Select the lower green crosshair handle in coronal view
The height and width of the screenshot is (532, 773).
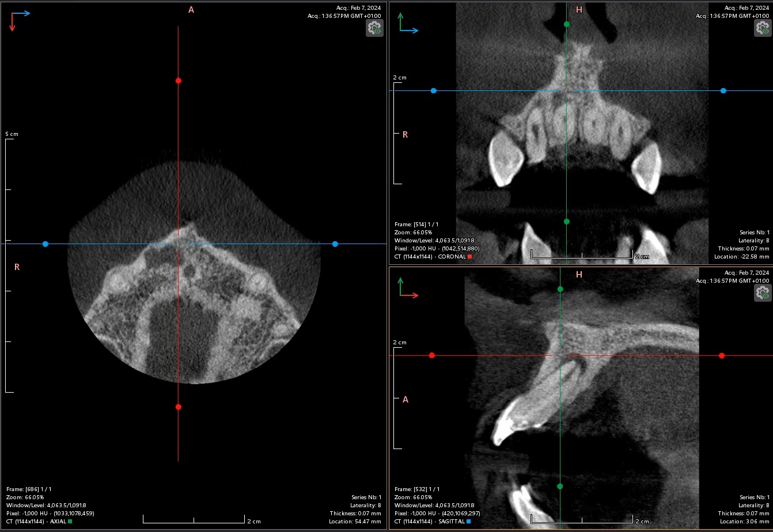[567, 222]
